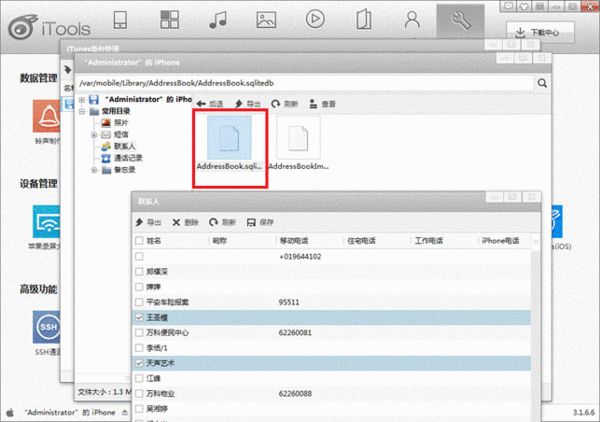Click the Apple logo in status bar

tap(10, 413)
